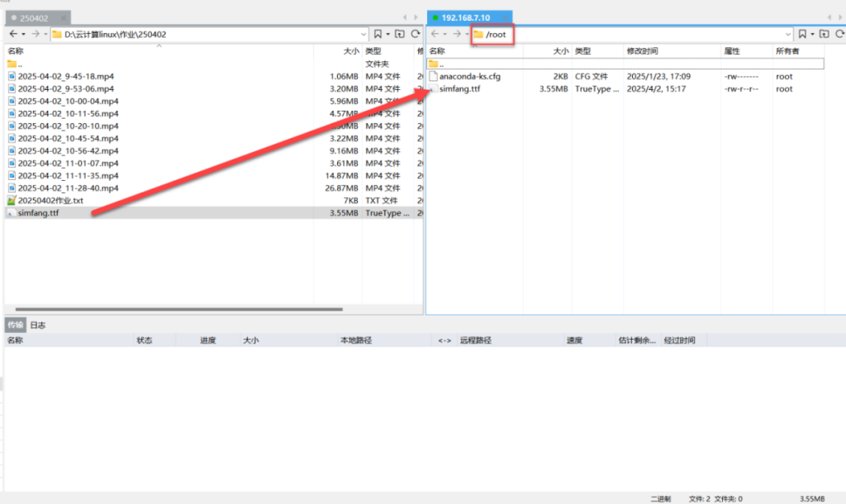Expand the local path dropdown
Image resolution: width=846 pixels, height=504 pixels.
(364, 35)
